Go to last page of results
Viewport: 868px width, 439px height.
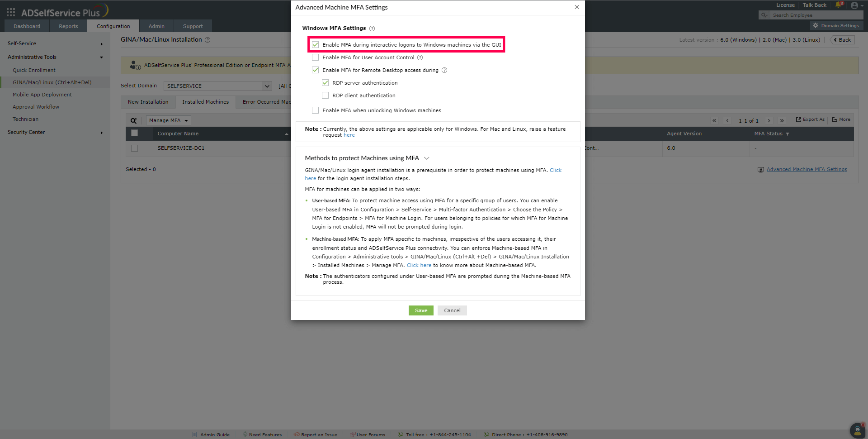tap(782, 120)
